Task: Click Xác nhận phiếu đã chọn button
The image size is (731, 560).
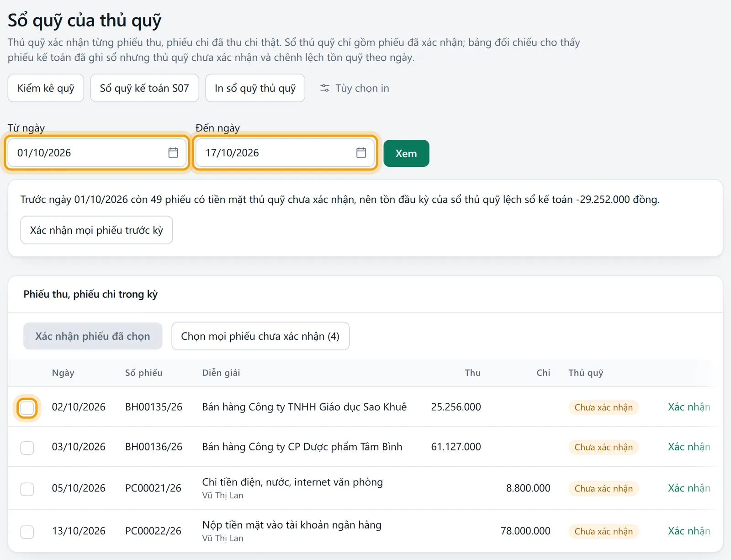Action: (93, 336)
